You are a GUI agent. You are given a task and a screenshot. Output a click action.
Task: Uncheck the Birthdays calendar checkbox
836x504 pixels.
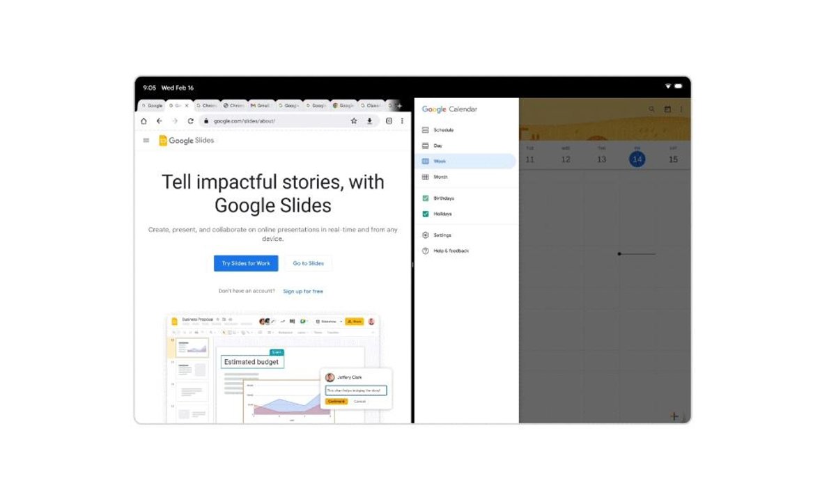[426, 198]
